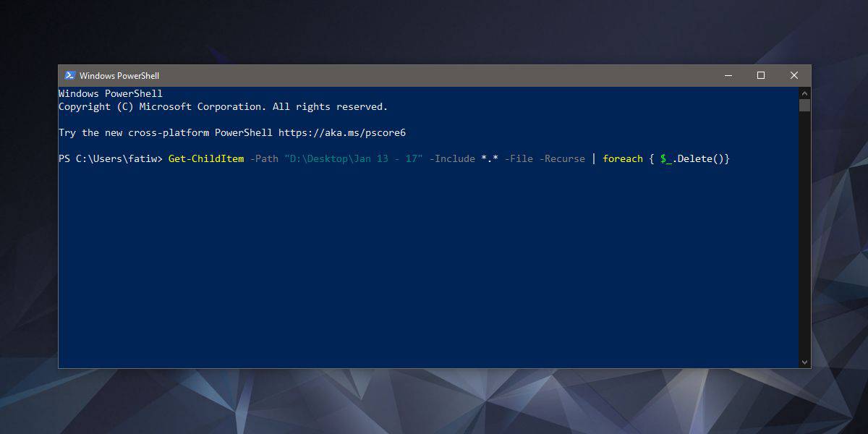The height and width of the screenshot is (434, 868).
Task: Click the PowerShell icon in the title bar
Action: click(69, 75)
